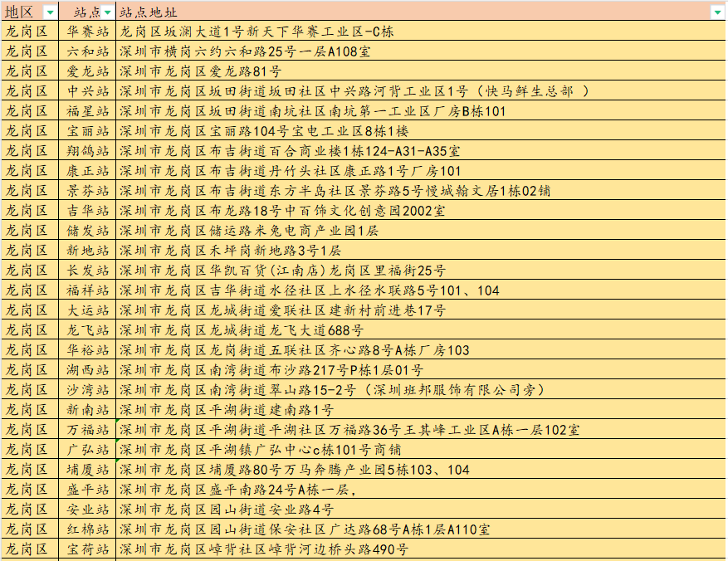Select the 龙飞站 cell
This screenshot has width=728, height=561.
87,330
